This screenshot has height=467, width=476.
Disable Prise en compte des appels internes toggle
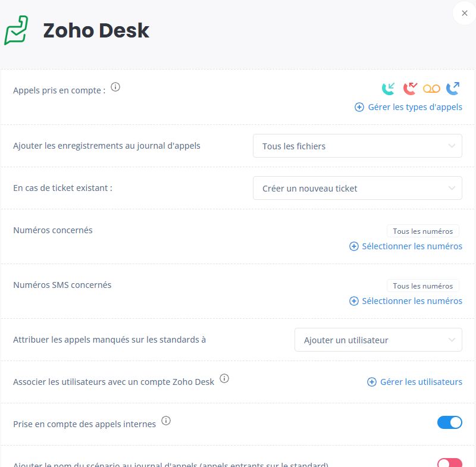point(450,422)
